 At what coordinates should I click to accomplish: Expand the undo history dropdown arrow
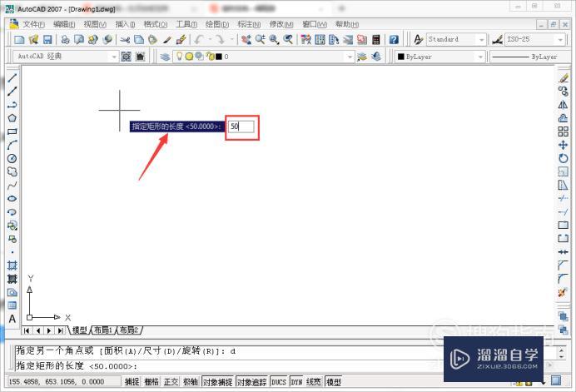coord(210,39)
